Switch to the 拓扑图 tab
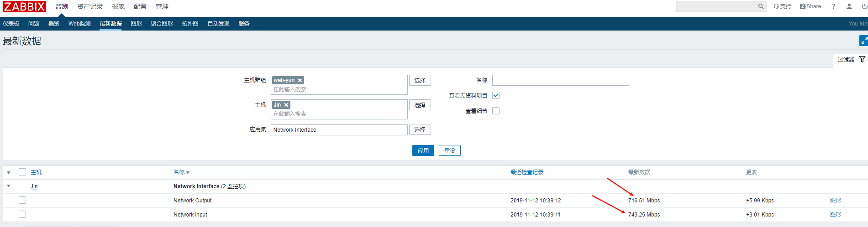Viewport: 868px width, 227px height. pos(190,24)
